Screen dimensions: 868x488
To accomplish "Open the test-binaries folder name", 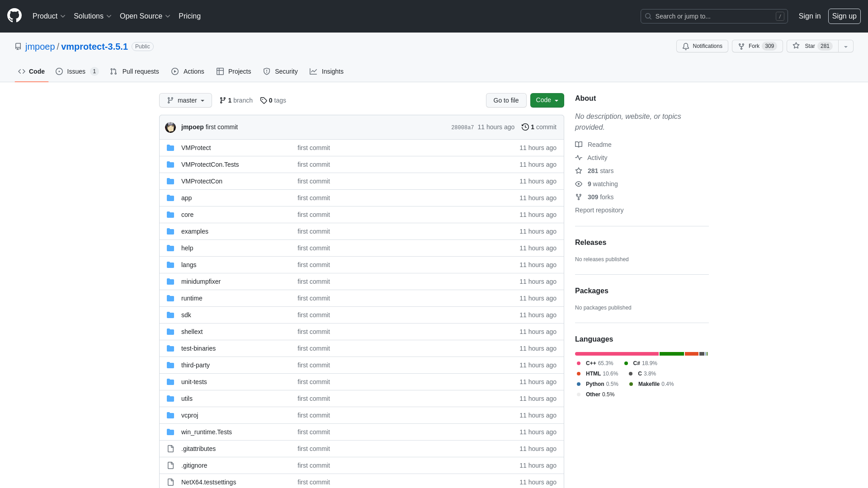I will [198, 348].
